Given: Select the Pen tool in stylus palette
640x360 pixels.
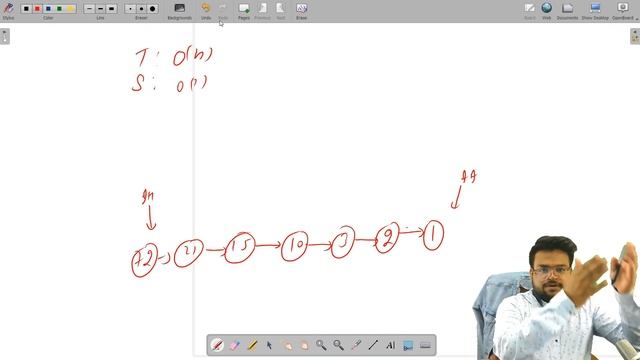Looking at the screenshot, I should pyautogui.click(x=217, y=345).
